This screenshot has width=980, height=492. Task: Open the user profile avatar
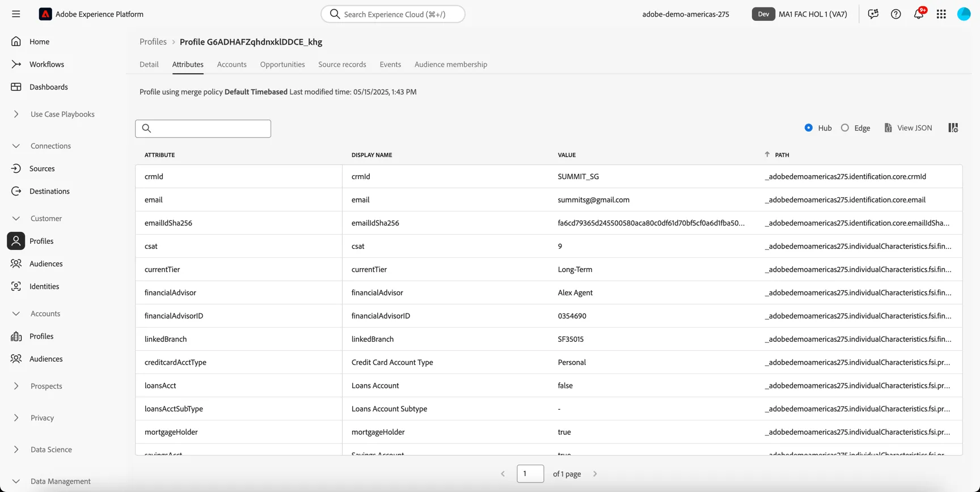pos(964,14)
